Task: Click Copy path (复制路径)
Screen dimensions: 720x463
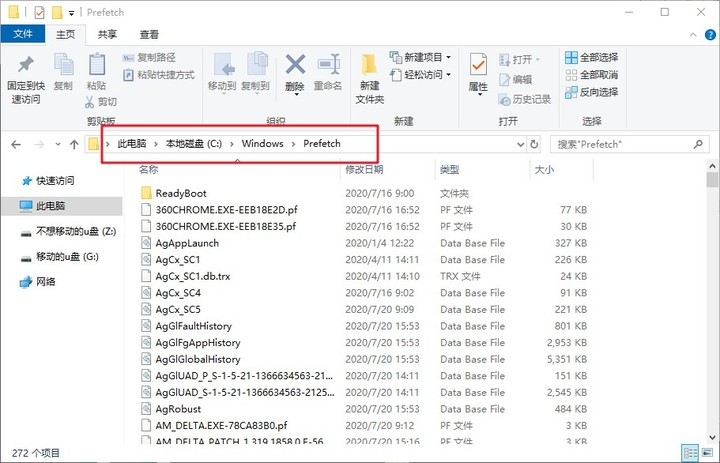Action: (x=149, y=57)
